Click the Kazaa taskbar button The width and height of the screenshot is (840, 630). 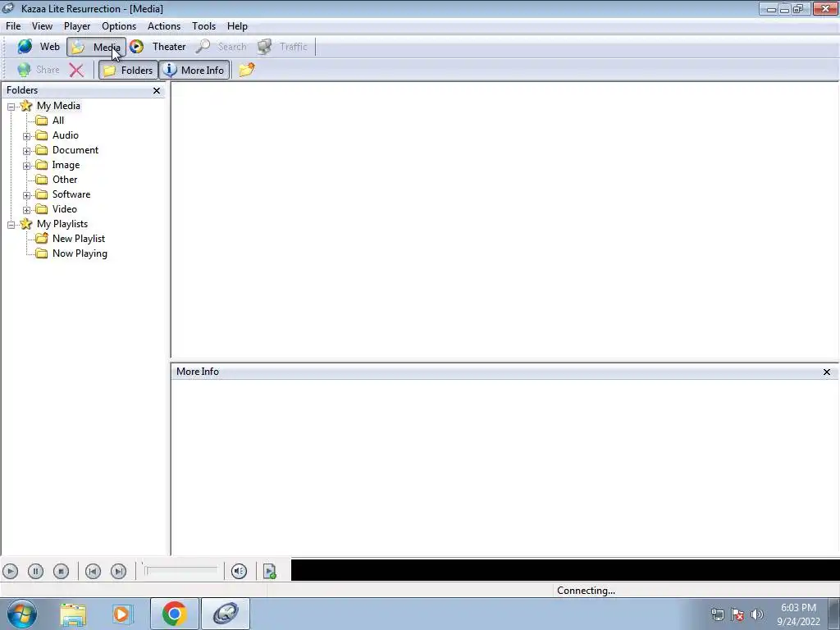[x=226, y=614]
